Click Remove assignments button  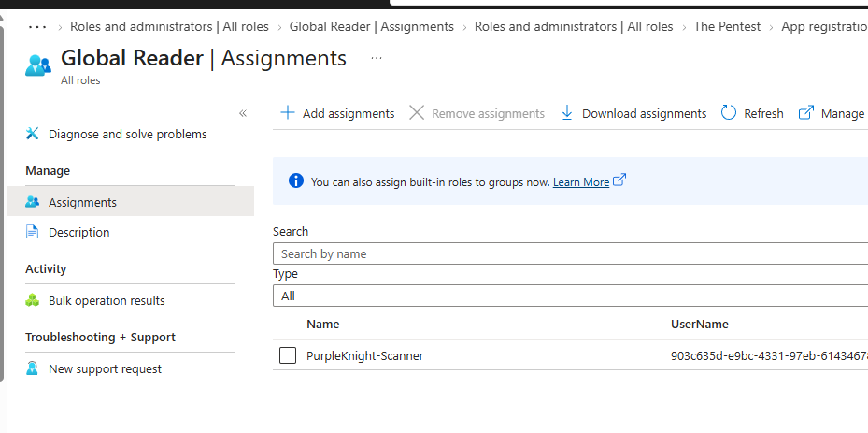[x=477, y=113]
